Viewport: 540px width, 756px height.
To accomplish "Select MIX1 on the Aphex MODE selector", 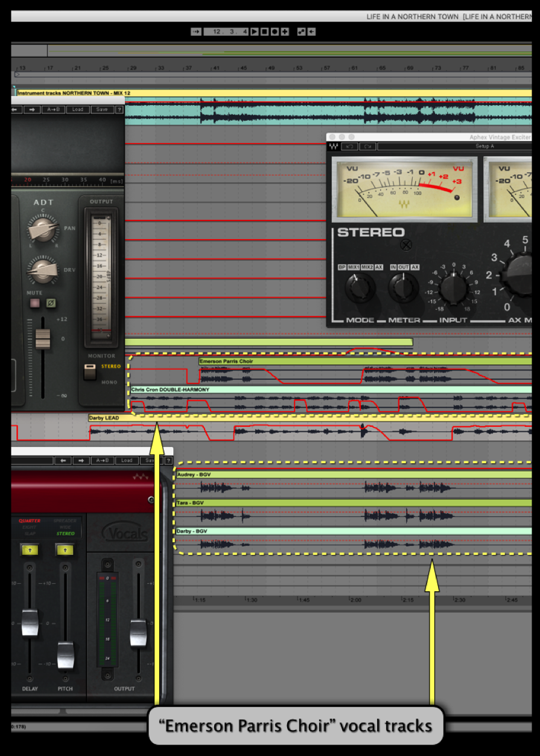I will click(353, 267).
